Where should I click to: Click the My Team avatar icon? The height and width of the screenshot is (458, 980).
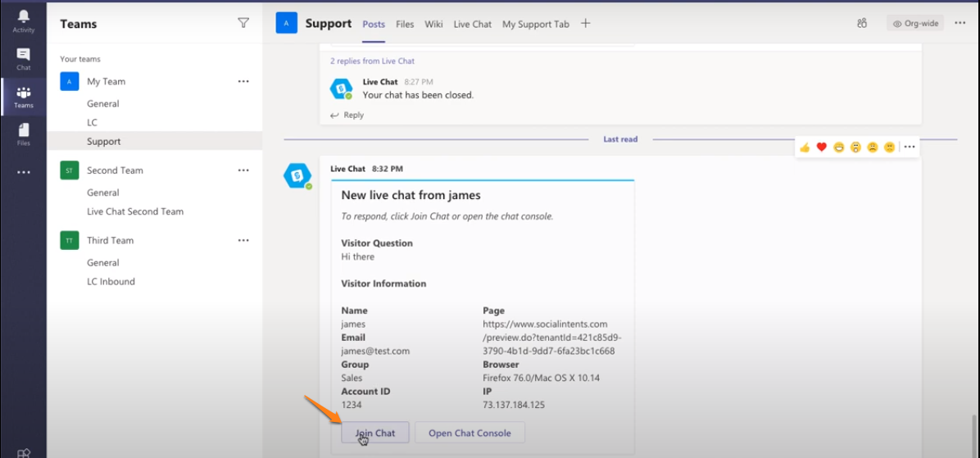click(x=70, y=81)
